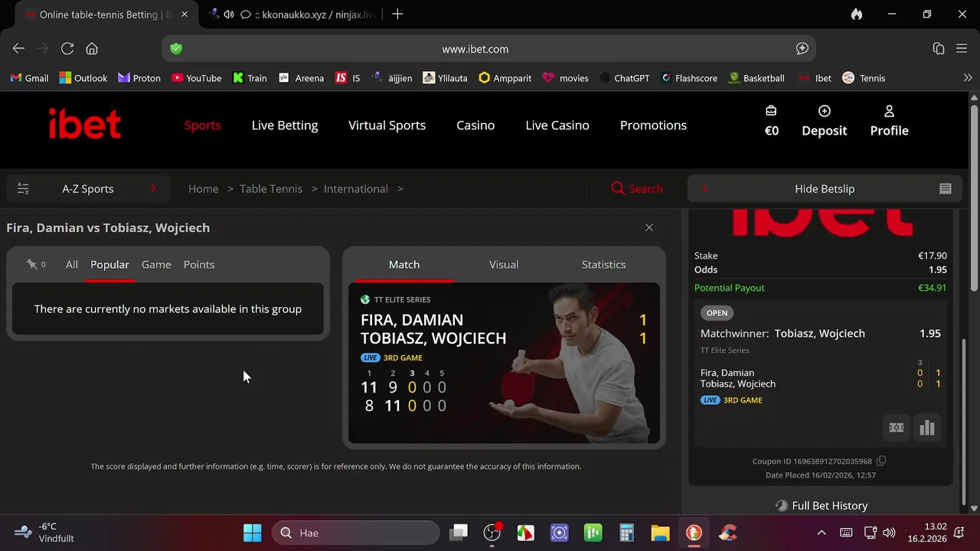The image size is (980, 551).
Task: Open volume control in system tray
Action: [889, 533]
